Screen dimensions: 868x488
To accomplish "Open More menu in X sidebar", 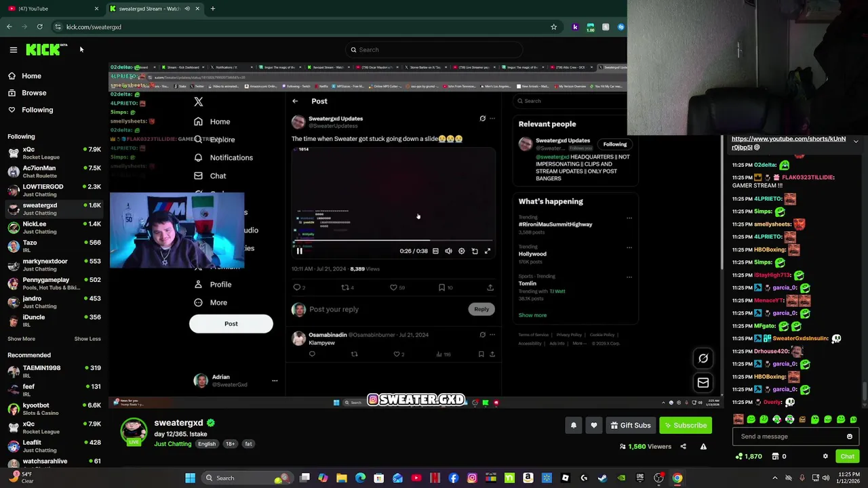I will (x=211, y=302).
